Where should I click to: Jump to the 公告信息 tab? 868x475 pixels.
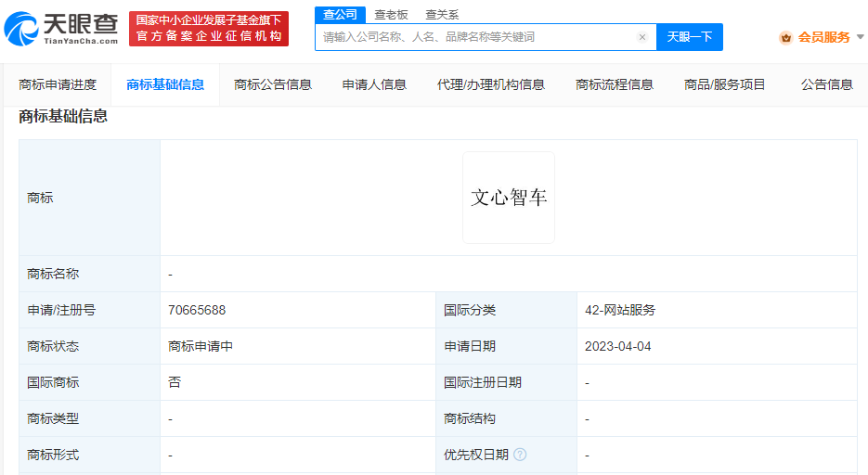(x=826, y=84)
